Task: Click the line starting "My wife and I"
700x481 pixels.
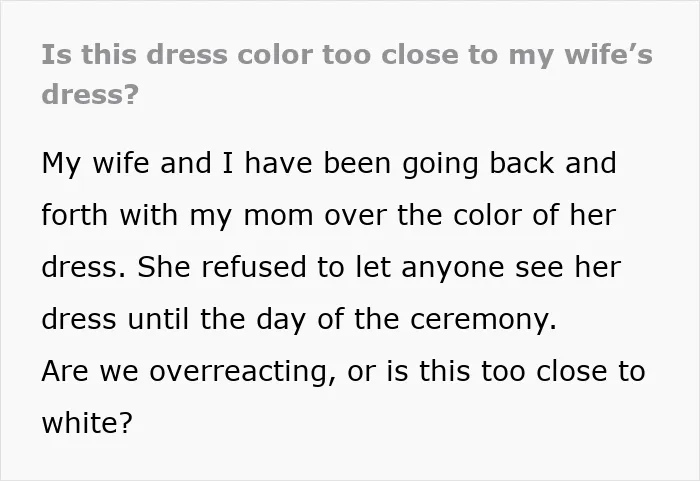Action: tap(329, 164)
